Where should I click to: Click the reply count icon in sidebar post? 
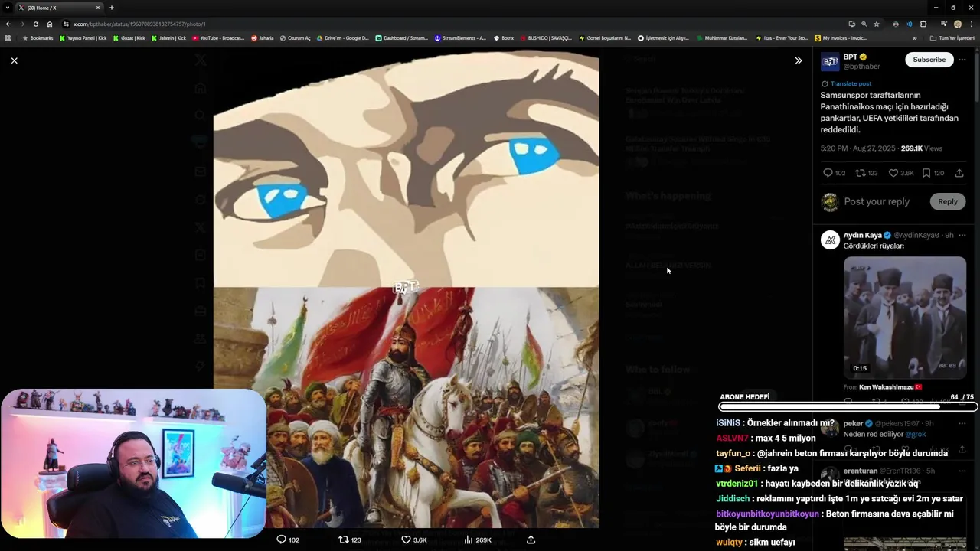(x=828, y=173)
